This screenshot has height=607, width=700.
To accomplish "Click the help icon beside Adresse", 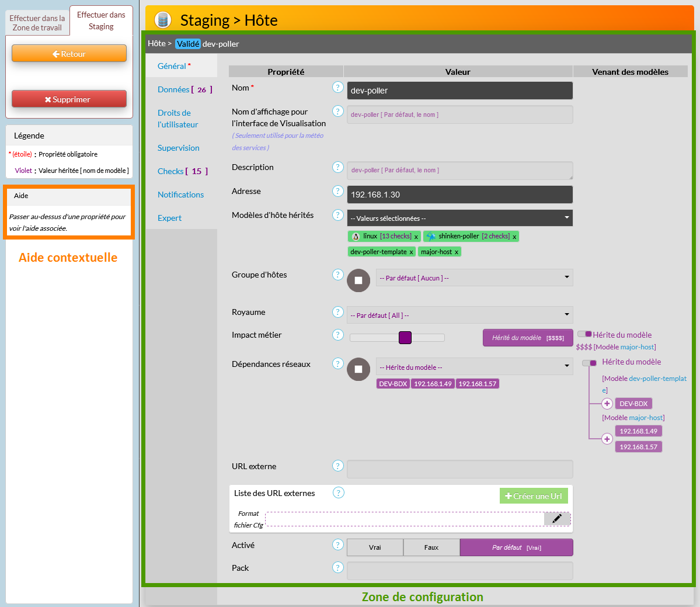I will tap(337, 191).
